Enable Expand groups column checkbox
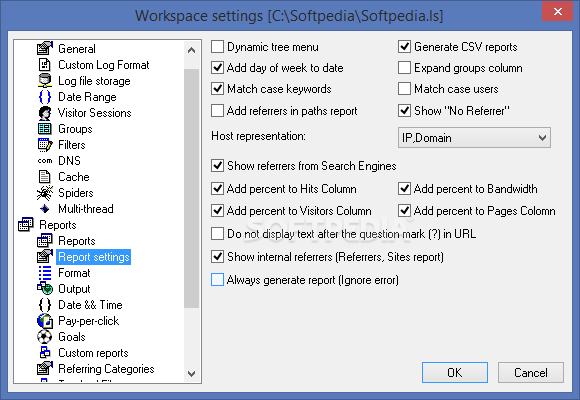The image size is (580, 400). tap(404, 68)
